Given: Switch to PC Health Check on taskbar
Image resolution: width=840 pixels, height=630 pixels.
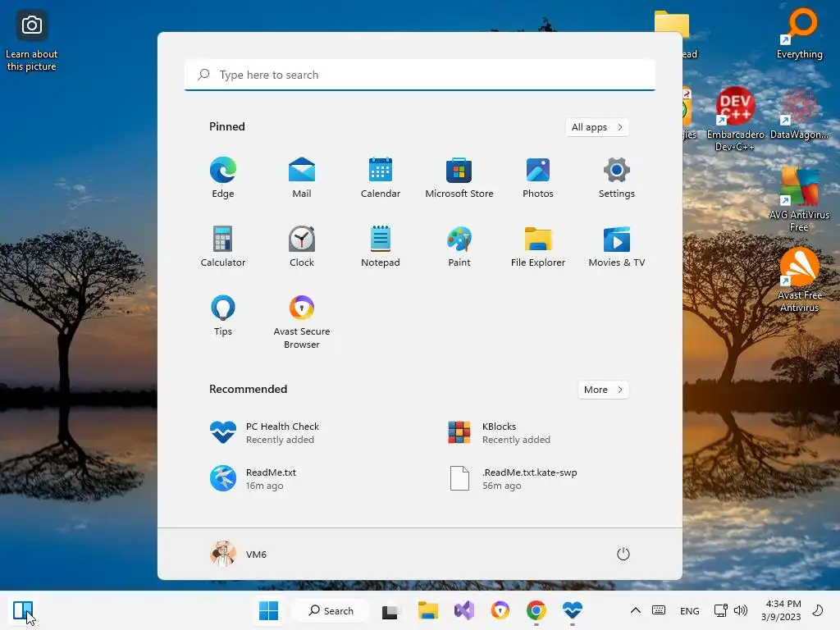Looking at the screenshot, I should point(572,610).
